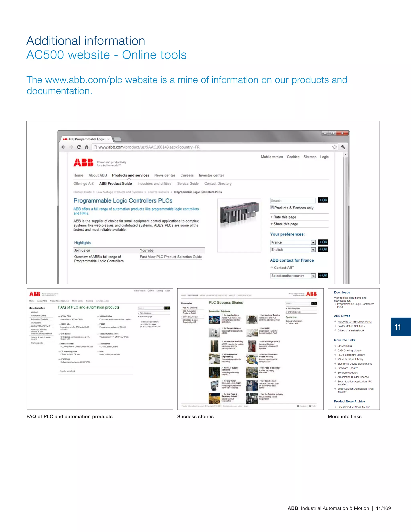The image size is (411, 532).
Task: Open the Baldor Motion Solutions link
Action: [351, 326]
